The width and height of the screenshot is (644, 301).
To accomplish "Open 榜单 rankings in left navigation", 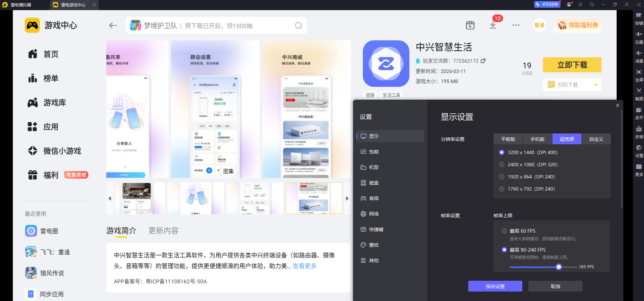I will pos(43,78).
